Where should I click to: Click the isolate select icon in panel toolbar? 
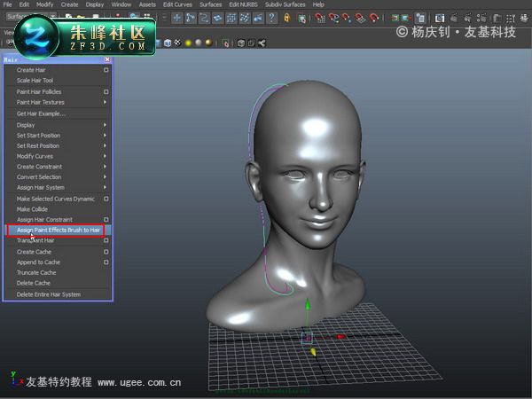(225, 43)
